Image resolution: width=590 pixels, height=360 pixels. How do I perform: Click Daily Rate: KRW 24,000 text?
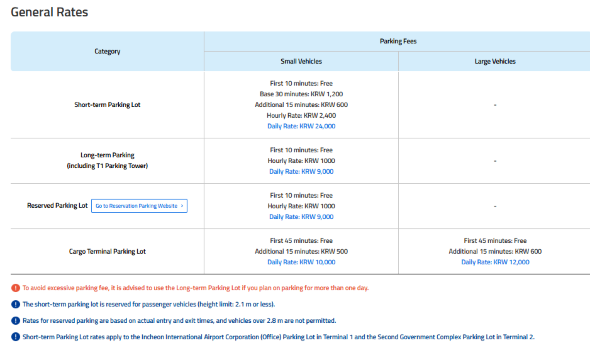[x=301, y=126]
